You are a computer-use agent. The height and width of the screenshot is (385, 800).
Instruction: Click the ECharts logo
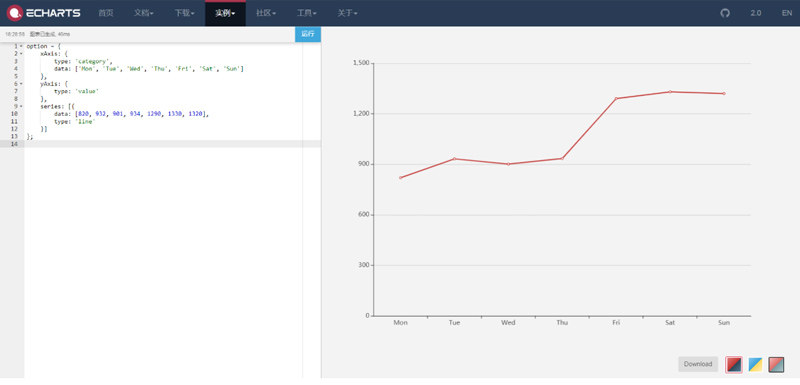pyautogui.click(x=44, y=13)
